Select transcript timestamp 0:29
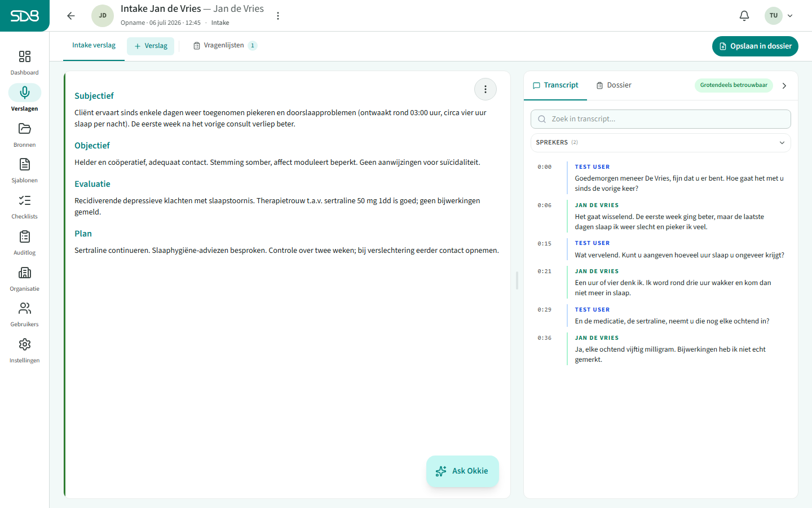The width and height of the screenshot is (812, 508). click(545, 310)
